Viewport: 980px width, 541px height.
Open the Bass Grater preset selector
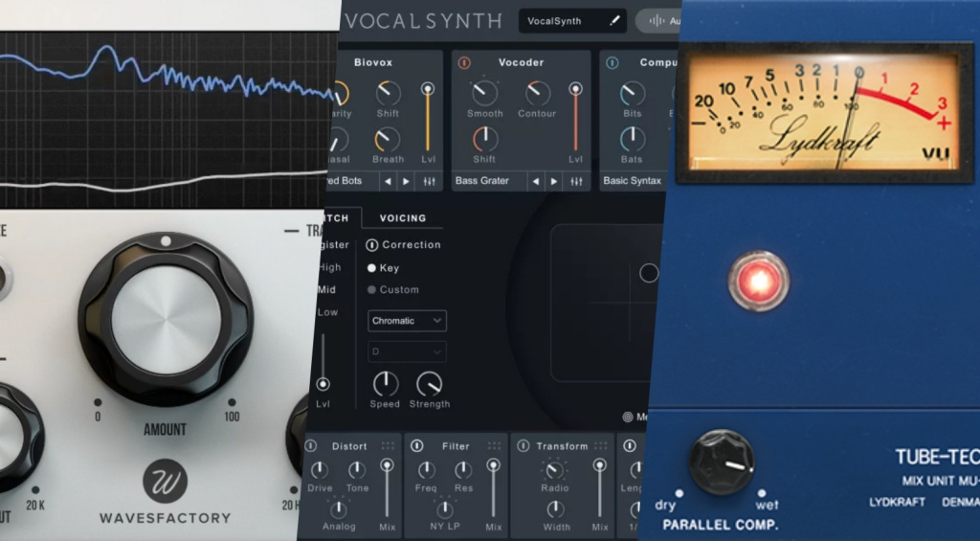click(488, 181)
